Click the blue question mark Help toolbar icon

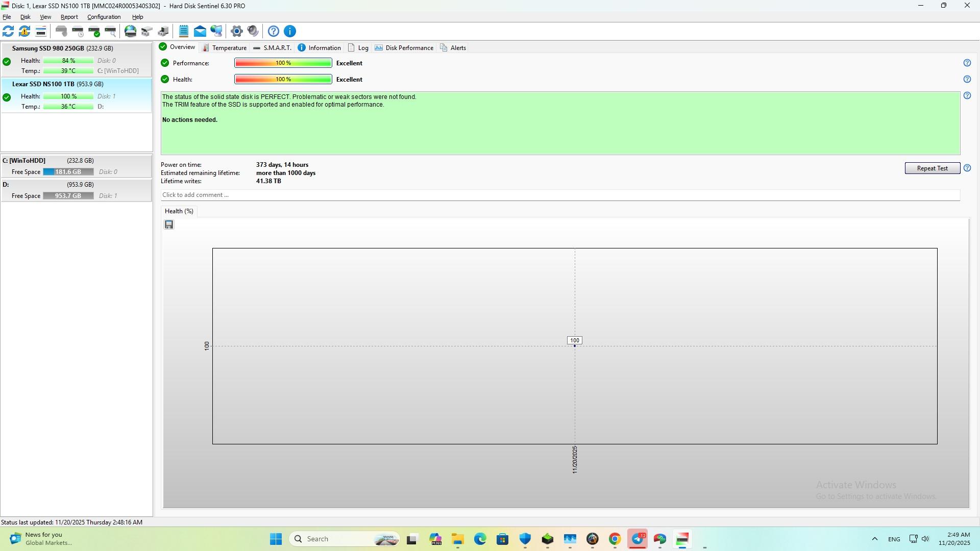(x=274, y=32)
